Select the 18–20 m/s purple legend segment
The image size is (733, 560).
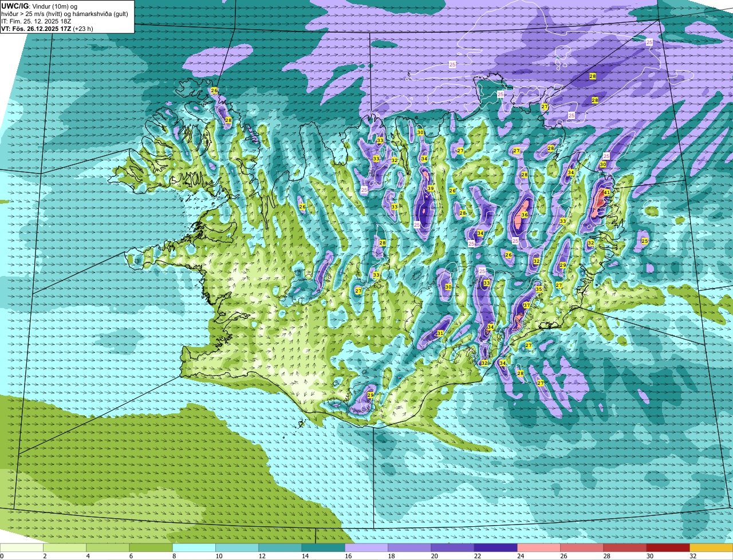pyautogui.click(x=409, y=547)
